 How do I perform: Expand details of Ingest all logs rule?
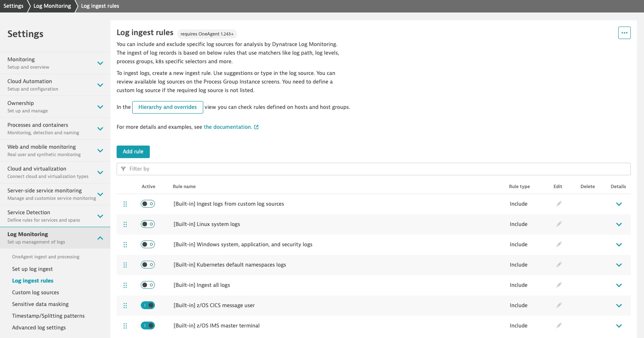point(619,285)
